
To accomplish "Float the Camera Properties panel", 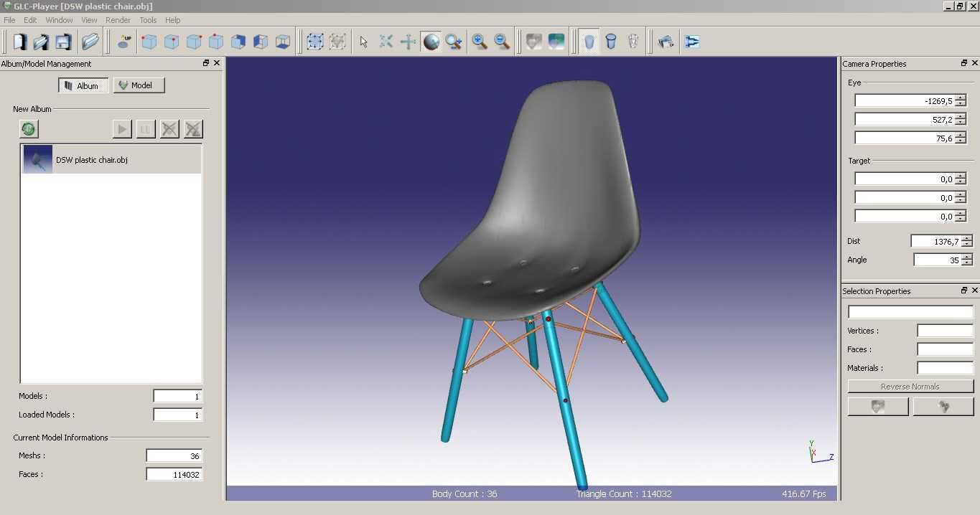I will [x=964, y=63].
